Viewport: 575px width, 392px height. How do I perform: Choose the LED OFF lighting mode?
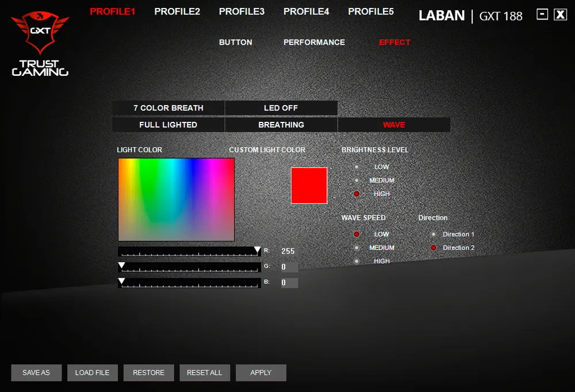point(281,108)
